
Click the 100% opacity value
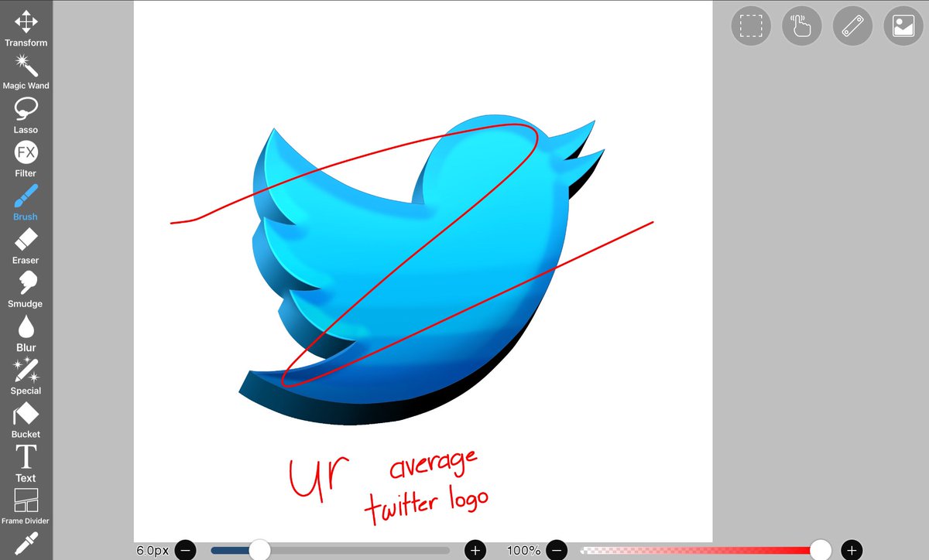click(524, 551)
